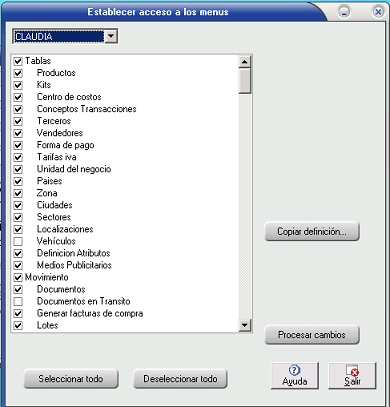The width and height of the screenshot is (390, 407).
Task: Toggle Unidad del negocio checkbox
Action: 18,169
